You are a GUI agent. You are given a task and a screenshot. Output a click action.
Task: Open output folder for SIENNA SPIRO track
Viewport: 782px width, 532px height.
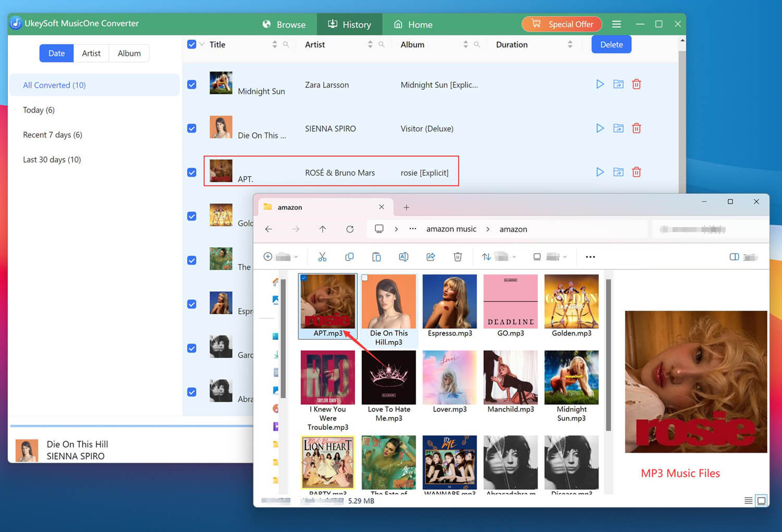click(x=618, y=128)
